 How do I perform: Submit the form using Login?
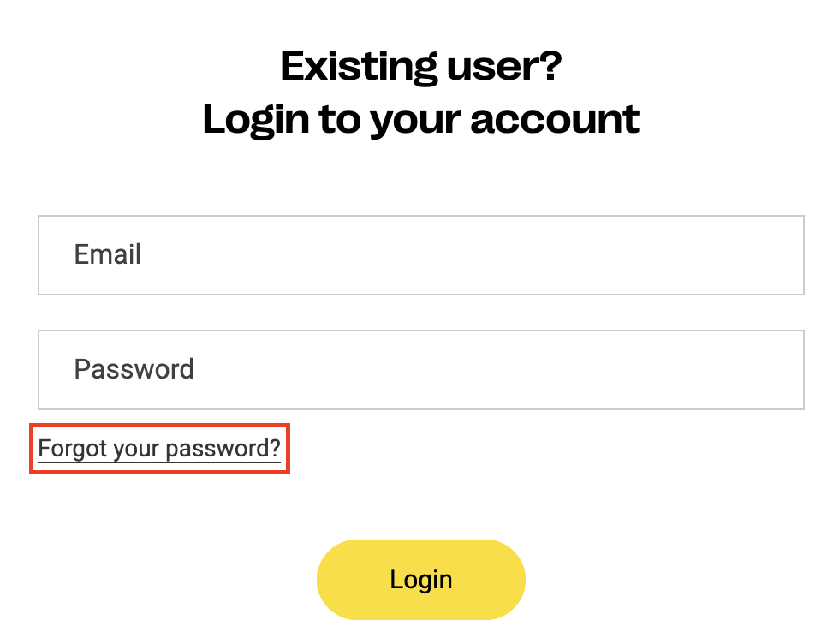[420, 580]
